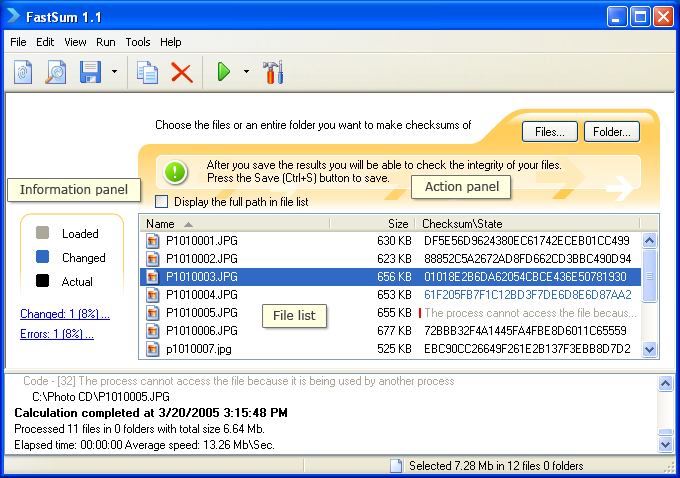Click the status bar resize grip
The image size is (680, 478).
670,468
